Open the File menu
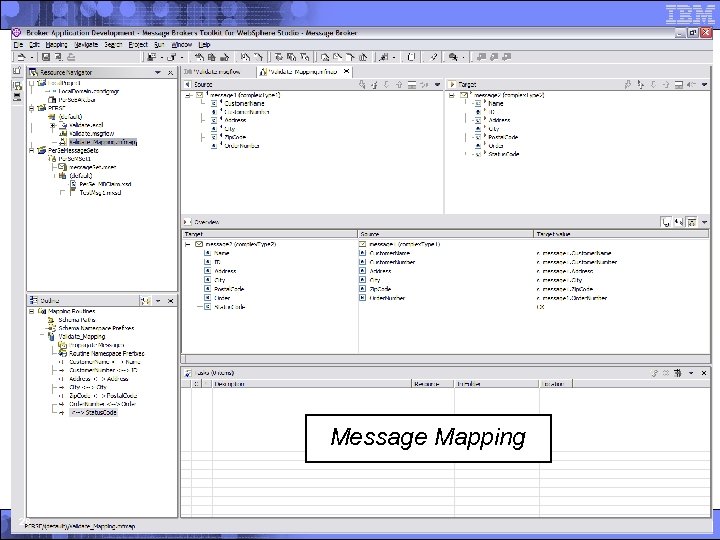Screen dimensions: 720x540 coord(18,45)
